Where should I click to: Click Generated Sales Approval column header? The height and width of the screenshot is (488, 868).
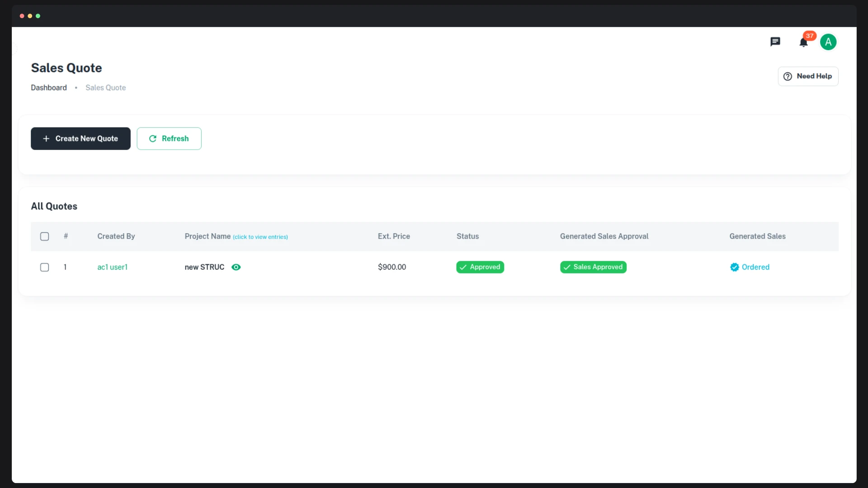click(604, 236)
